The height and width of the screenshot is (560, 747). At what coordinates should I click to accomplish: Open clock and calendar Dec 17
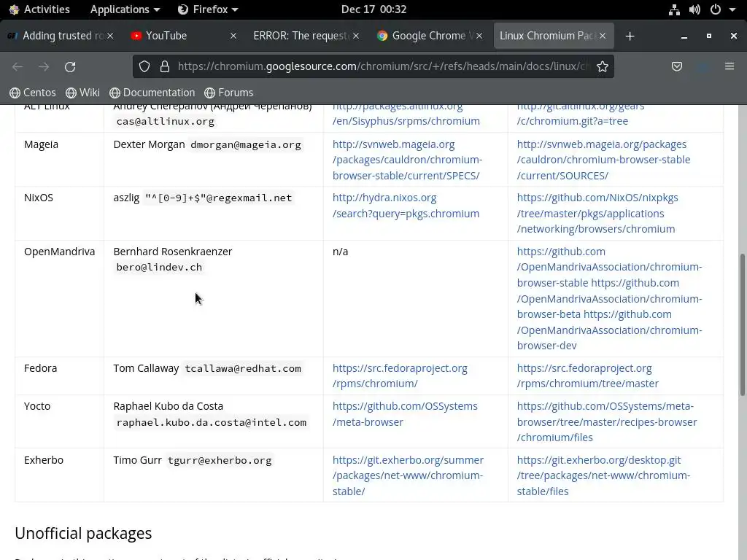(x=374, y=9)
